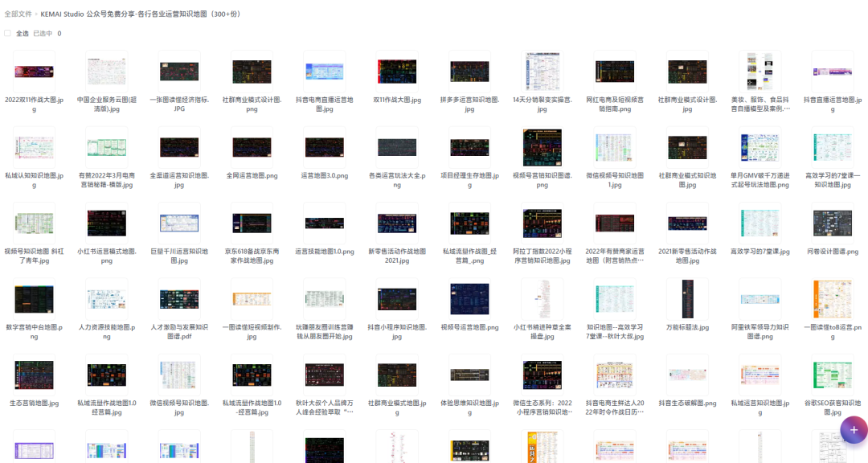Select file name 阿里铁军领导力知识图谱.png
Viewport: 868px width, 463px height.
click(x=759, y=332)
